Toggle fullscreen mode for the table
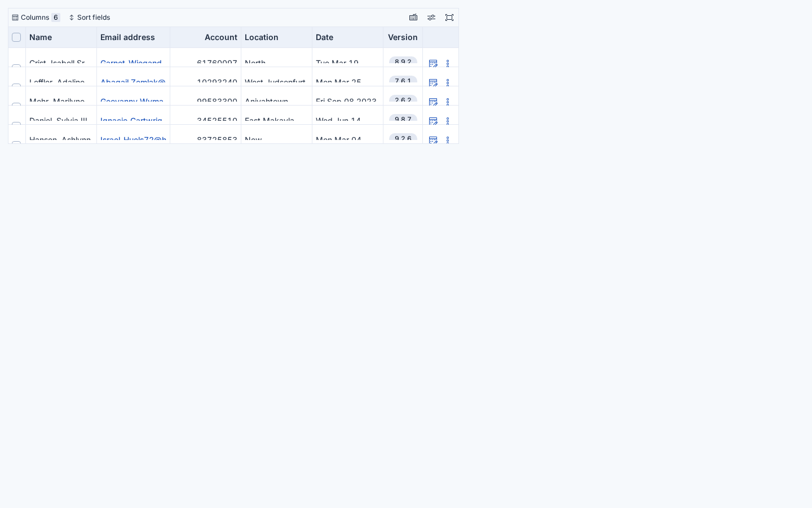The width and height of the screenshot is (812, 508). 449,17
